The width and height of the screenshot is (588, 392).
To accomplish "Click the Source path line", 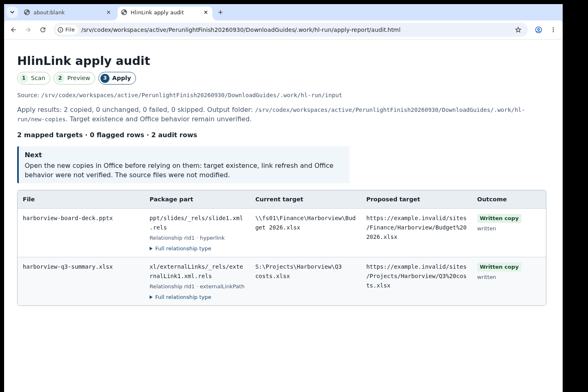I will [x=180, y=95].
